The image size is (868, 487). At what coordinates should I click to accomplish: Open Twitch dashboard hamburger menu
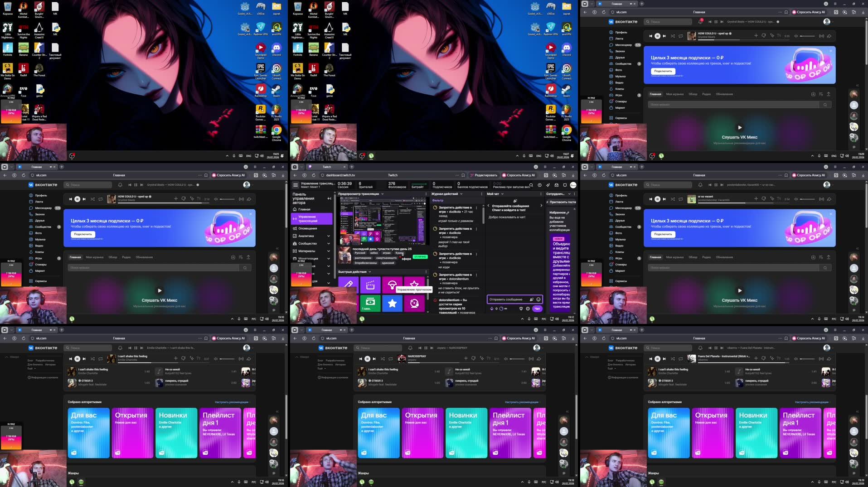pyautogui.click(x=296, y=185)
